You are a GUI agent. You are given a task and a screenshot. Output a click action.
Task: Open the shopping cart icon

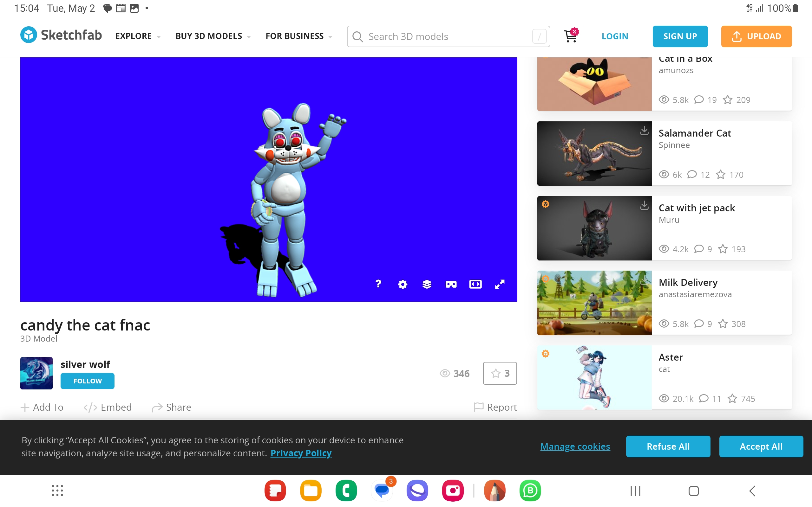[571, 36]
